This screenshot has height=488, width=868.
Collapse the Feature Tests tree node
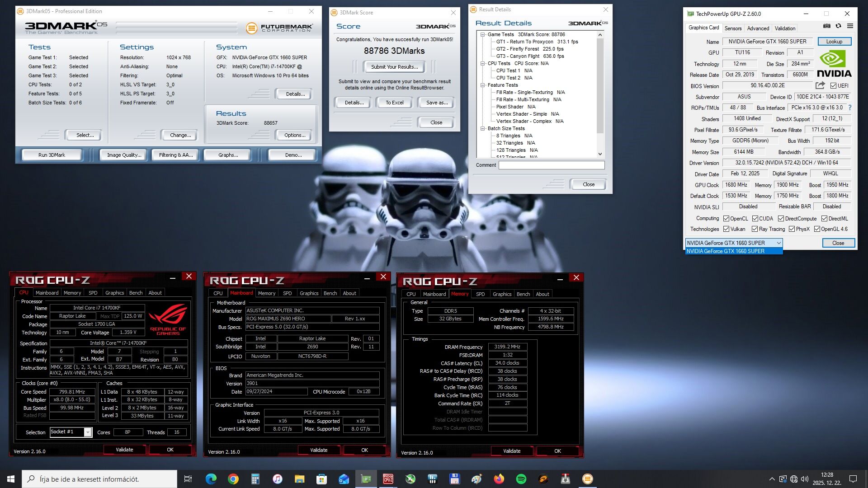pyautogui.click(x=483, y=85)
